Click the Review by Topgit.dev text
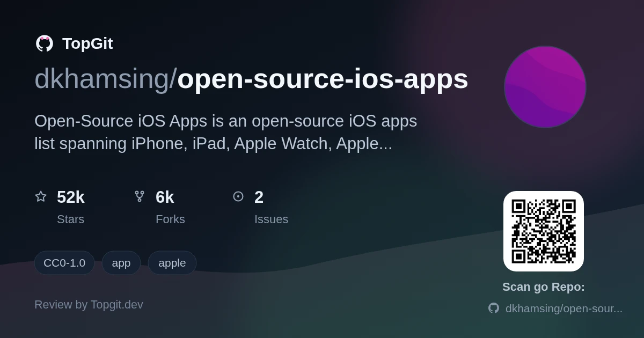This screenshot has width=644, height=338. 89,305
